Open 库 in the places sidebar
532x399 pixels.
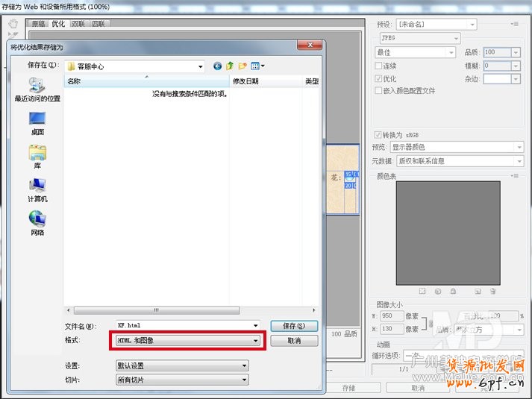click(37, 157)
